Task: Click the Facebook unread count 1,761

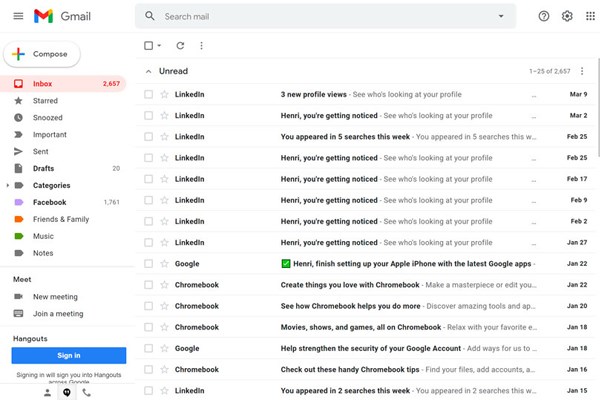Action: (111, 202)
